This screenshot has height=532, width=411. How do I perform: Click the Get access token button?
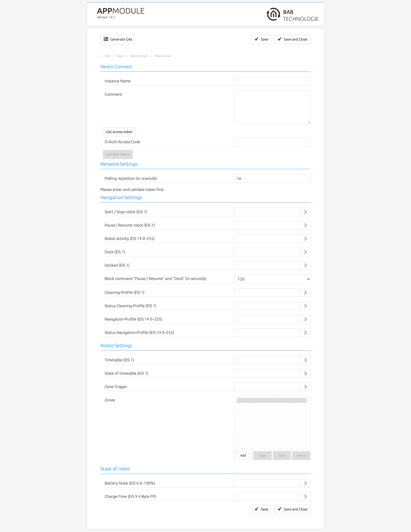tap(119, 132)
